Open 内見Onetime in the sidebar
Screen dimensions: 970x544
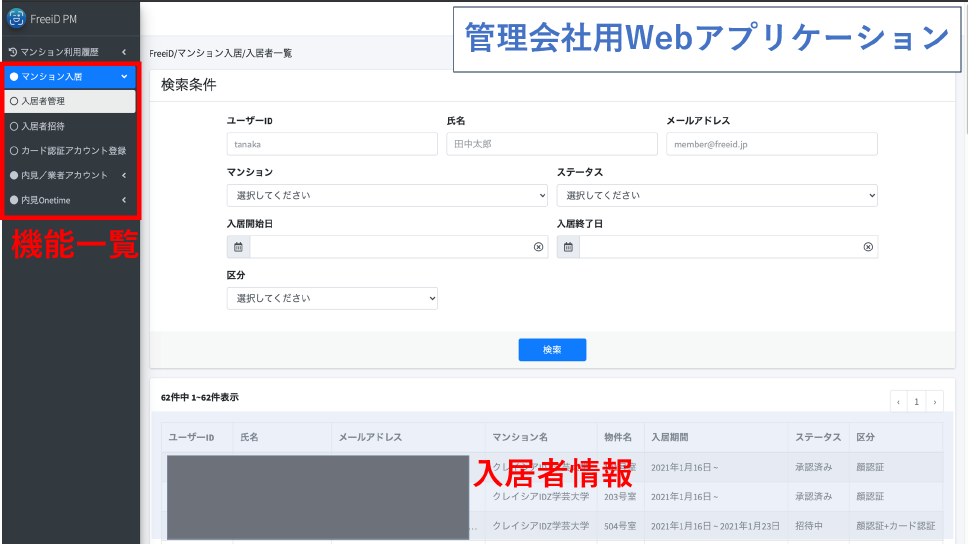coord(70,201)
